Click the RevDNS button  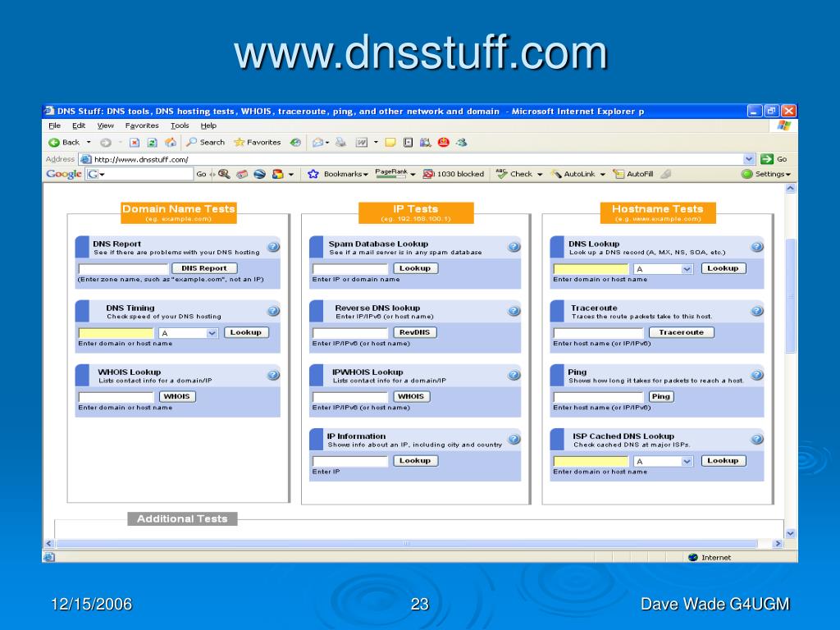[x=414, y=333]
